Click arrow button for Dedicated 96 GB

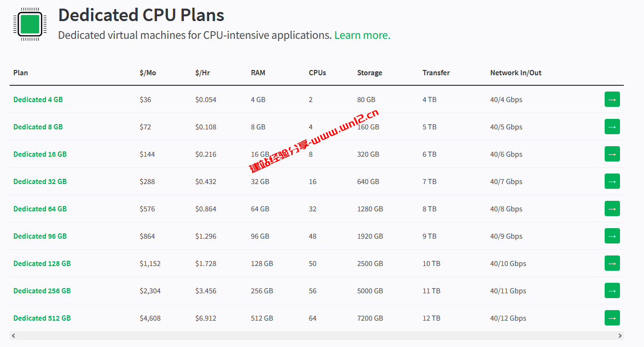[612, 236]
